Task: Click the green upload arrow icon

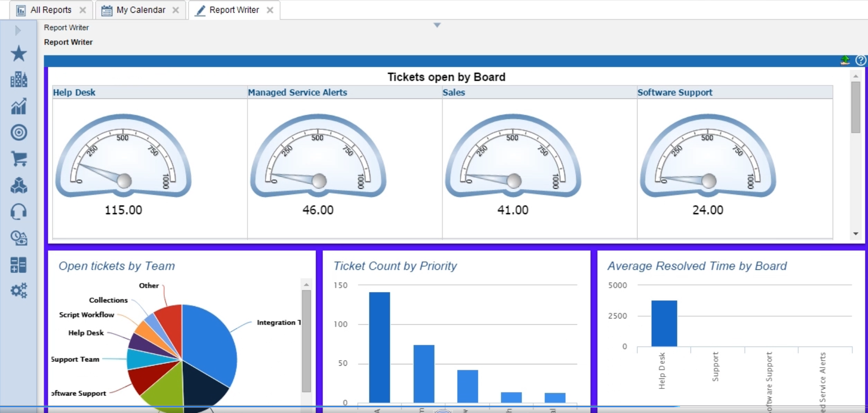Action: (x=845, y=60)
